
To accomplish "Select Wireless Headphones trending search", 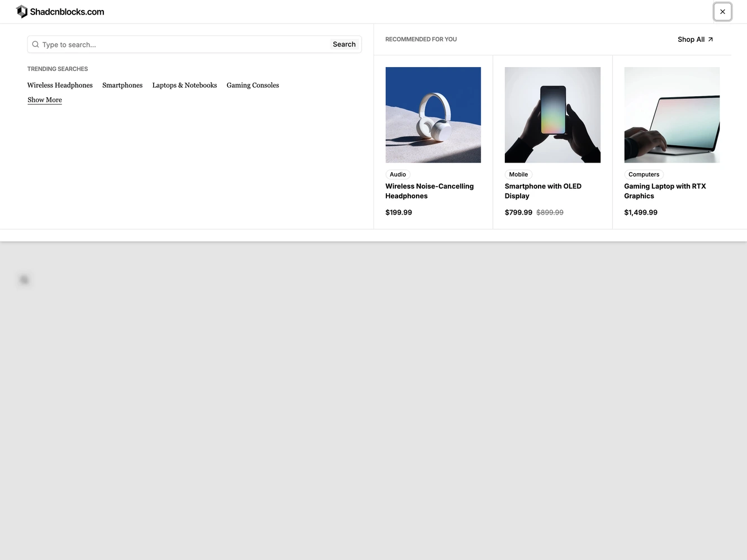I will (60, 86).
